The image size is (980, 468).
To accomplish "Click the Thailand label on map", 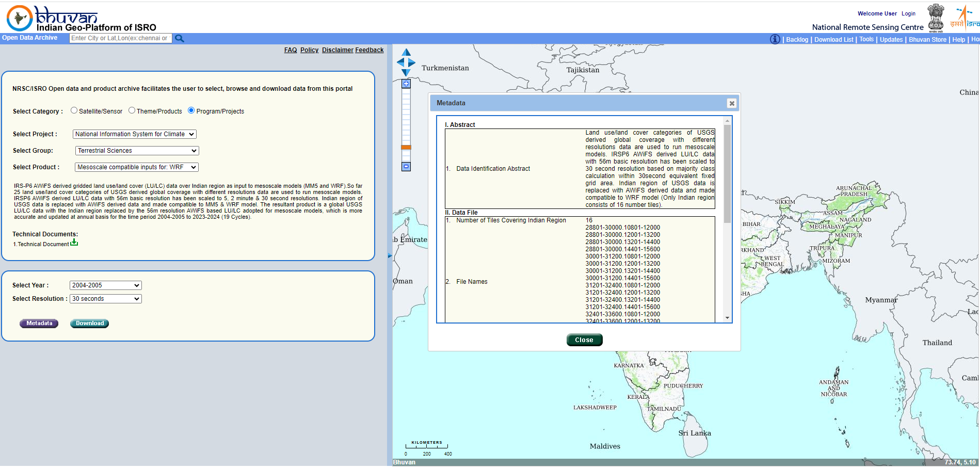I will (937, 343).
